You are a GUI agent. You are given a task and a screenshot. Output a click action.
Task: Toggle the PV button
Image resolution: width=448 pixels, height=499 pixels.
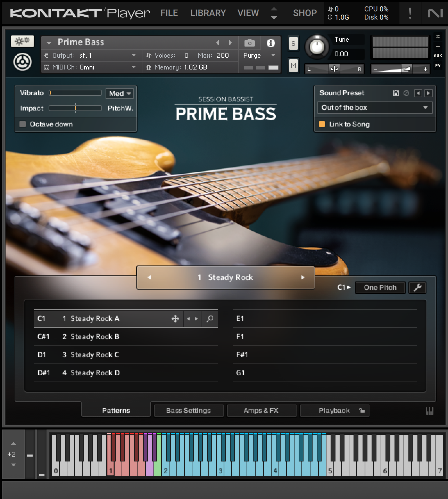tap(438, 65)
